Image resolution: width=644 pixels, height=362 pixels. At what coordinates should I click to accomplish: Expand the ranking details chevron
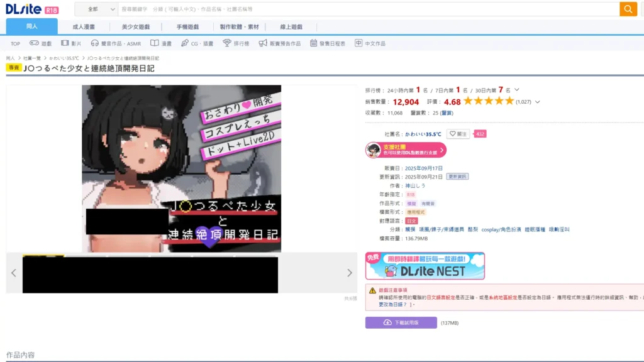coord(517,90)
